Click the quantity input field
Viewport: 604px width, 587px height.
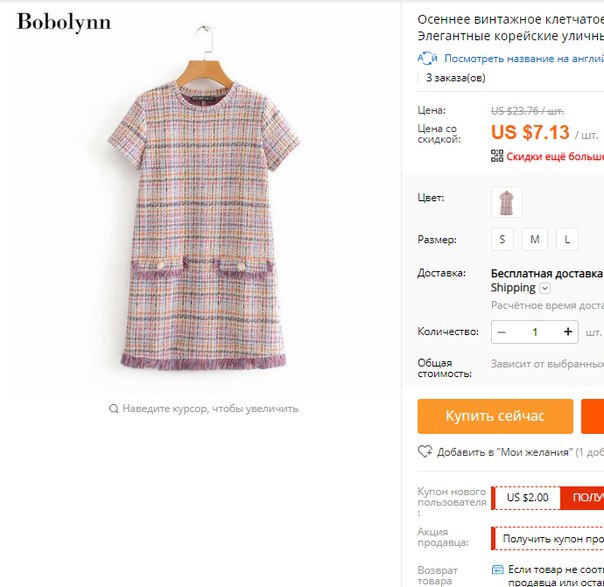pos(535,332)
